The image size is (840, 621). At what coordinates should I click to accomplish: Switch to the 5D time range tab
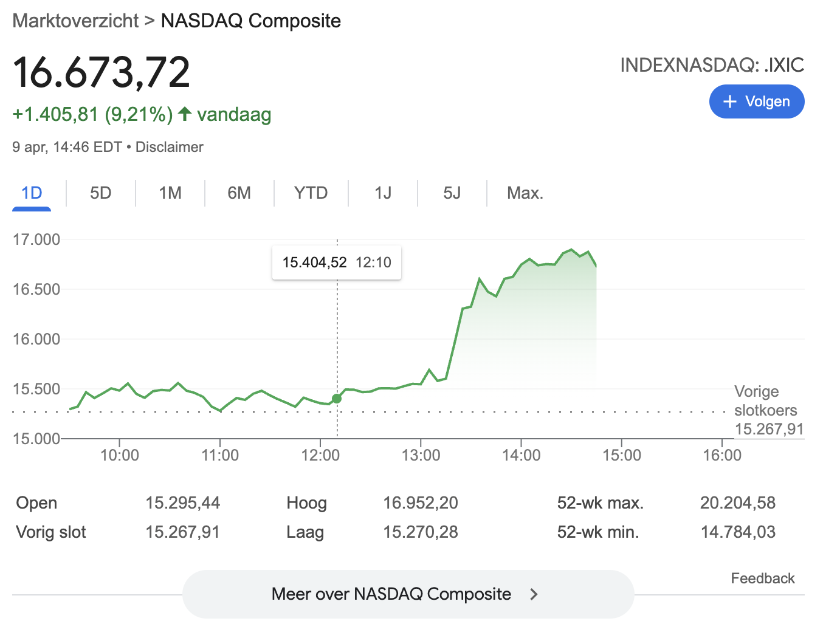[x=101, y=193]
